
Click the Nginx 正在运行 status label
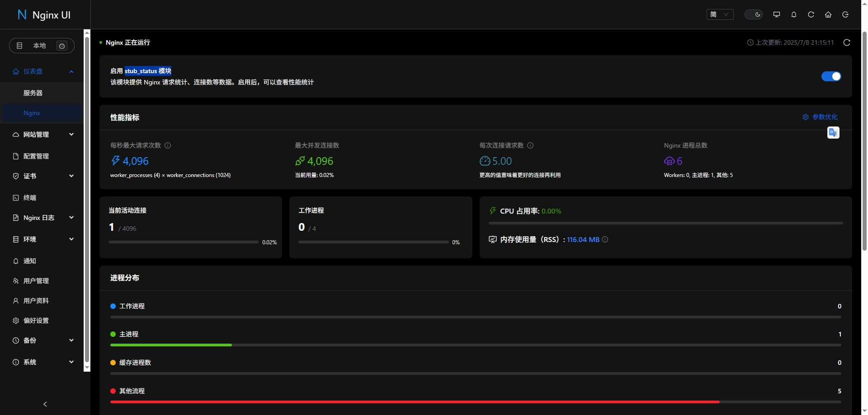(x=128, y=42)
